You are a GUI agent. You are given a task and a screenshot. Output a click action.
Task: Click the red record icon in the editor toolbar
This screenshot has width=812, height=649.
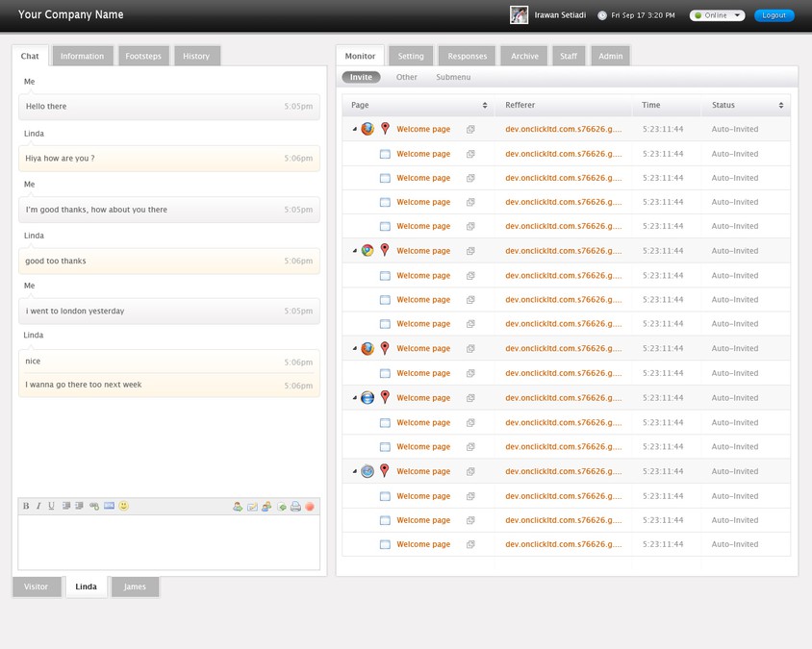[309, 506]
